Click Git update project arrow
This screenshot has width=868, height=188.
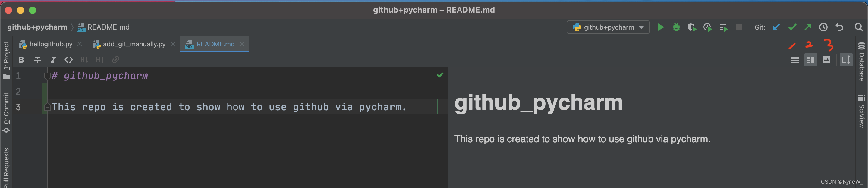tap(776, 27)
